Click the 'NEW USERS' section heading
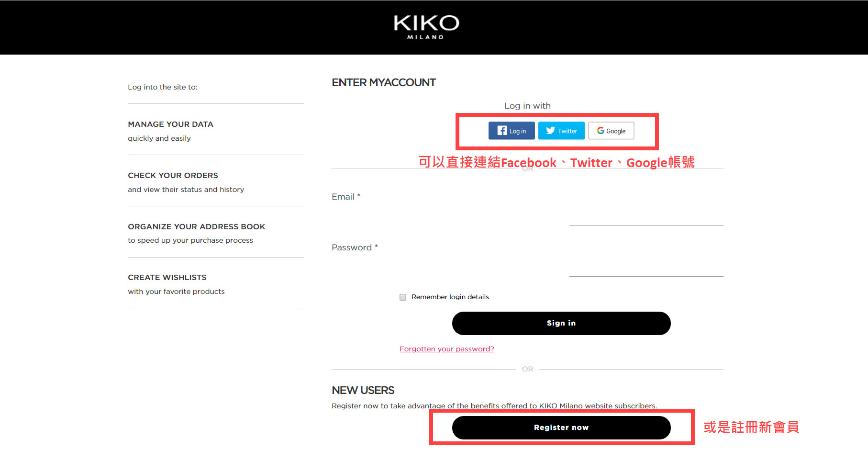The image size is (868, 450). click(x=363, y=391)
